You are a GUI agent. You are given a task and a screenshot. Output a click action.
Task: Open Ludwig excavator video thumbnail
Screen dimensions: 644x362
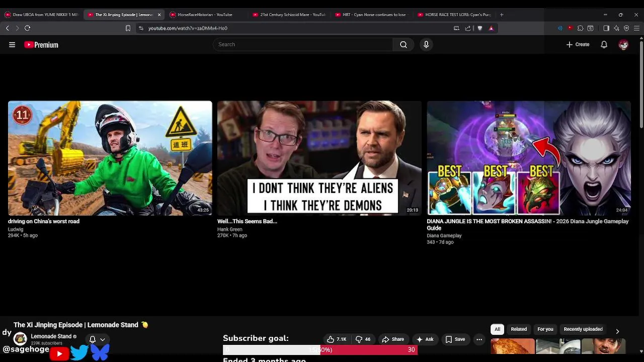110,158
